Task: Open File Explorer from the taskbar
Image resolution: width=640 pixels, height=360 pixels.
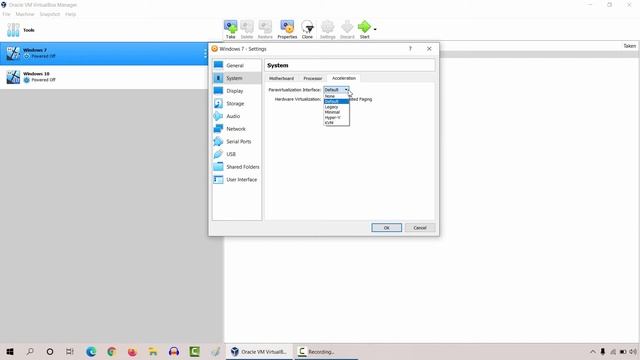Action: pyautogui.click(x=153, y=351)
